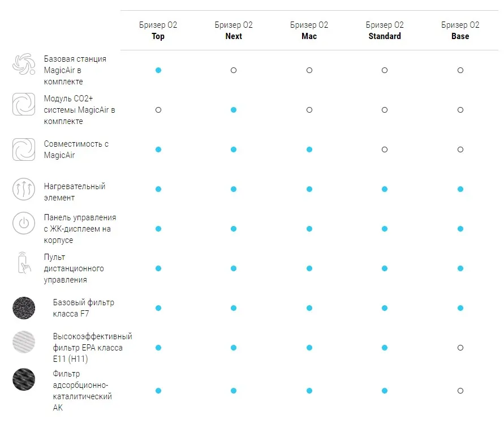Click empty circle for Base EPA filter
The width and height of the screenshot is (504, 423).
(460, 348)
